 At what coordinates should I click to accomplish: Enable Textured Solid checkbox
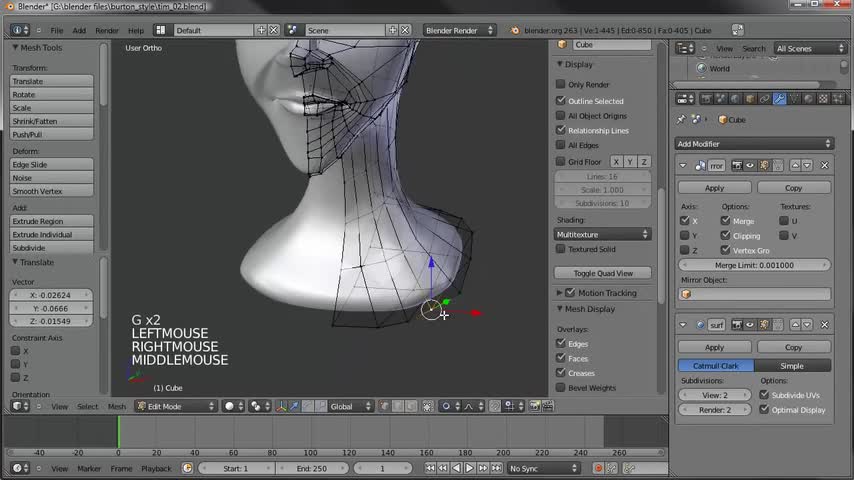pos(560,248)
